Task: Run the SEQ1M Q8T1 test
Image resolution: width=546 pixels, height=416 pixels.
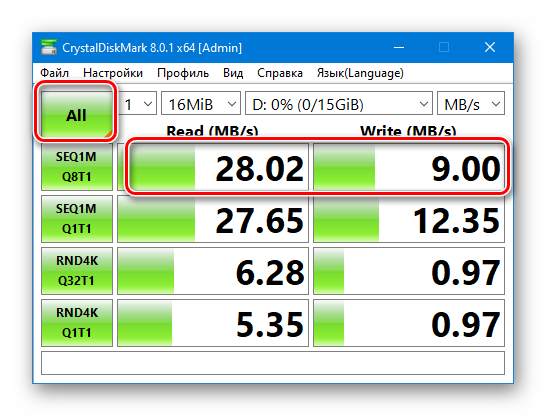Action: pos(77,167)
